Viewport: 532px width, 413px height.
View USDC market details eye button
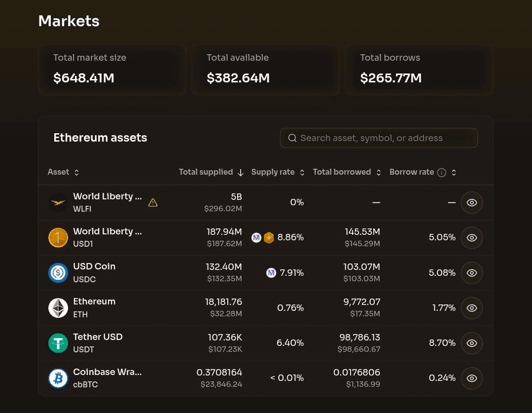[x=472, y=273]
